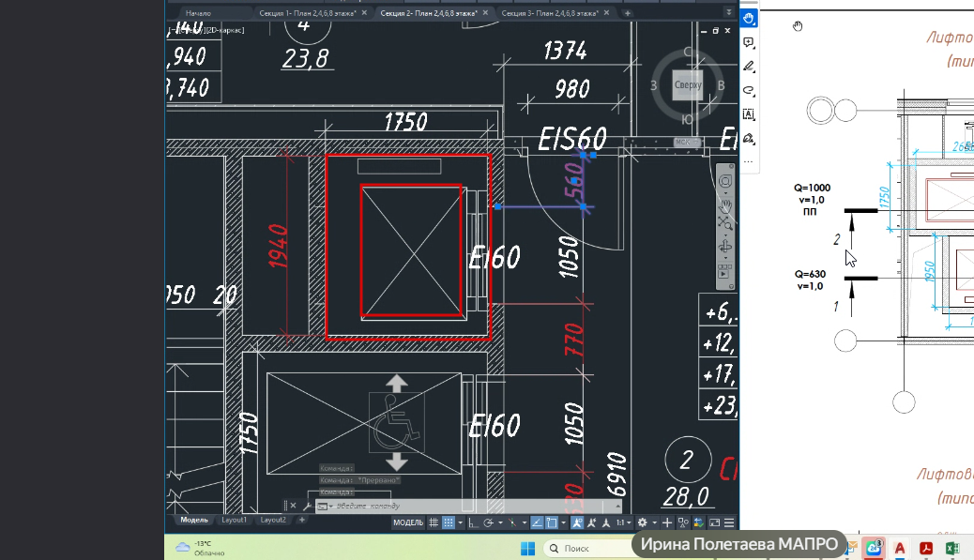Open the SteeringWheel from AutoCAD navigation bar
The width and height of the screenshot is (974, 560).
click(x=725, y=181)
